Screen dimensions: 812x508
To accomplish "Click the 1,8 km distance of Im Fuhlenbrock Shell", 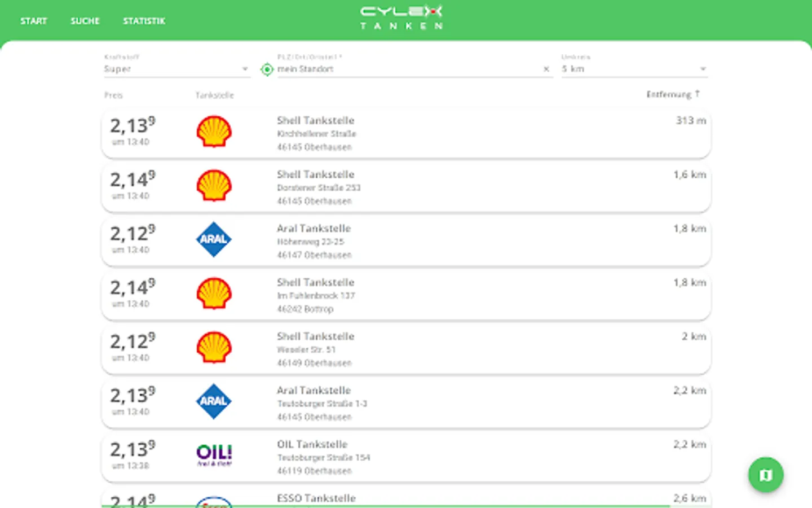I will [690, 282].
